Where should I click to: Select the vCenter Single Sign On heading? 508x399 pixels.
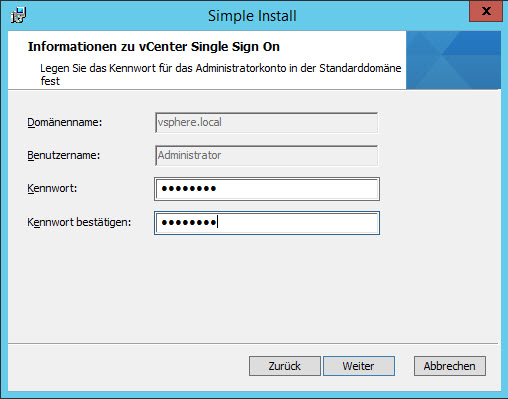154,47
